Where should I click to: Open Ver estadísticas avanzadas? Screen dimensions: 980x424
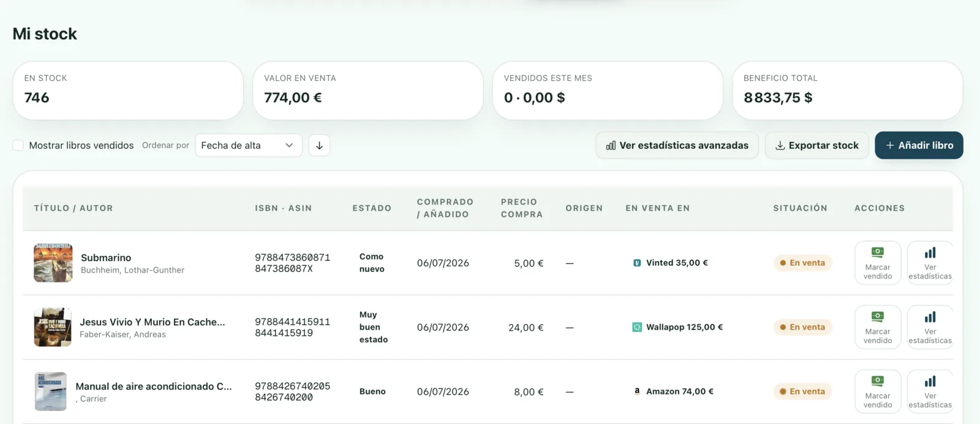pyautogui.click(x=677, y=145)
